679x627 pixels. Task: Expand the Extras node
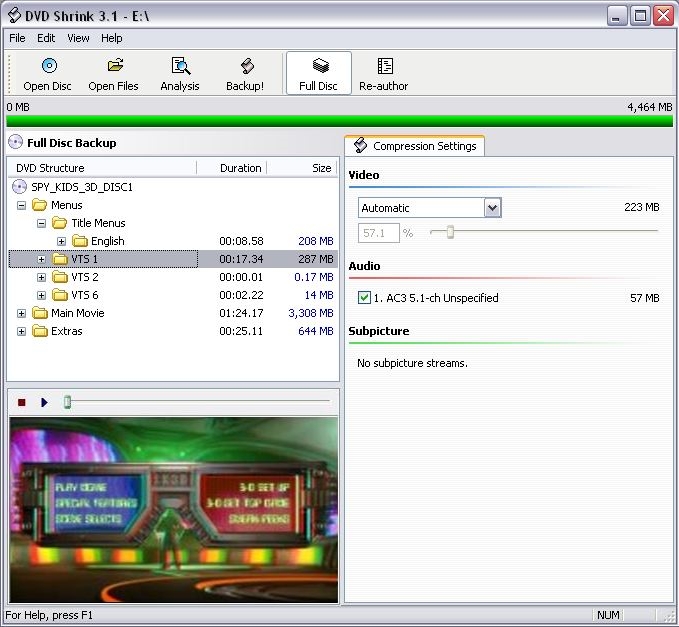tap(21, 331)
